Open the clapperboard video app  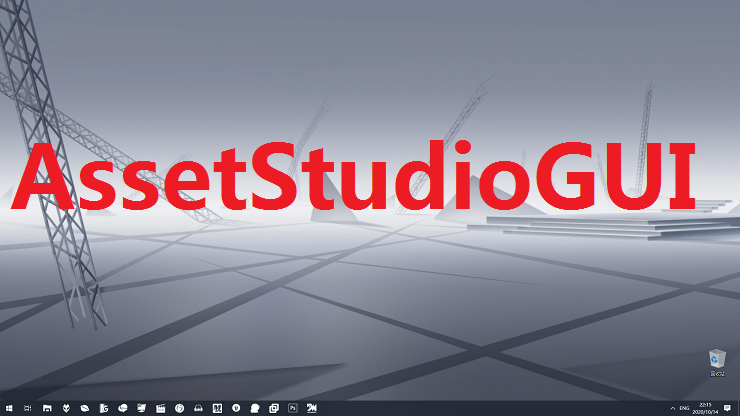160,408
